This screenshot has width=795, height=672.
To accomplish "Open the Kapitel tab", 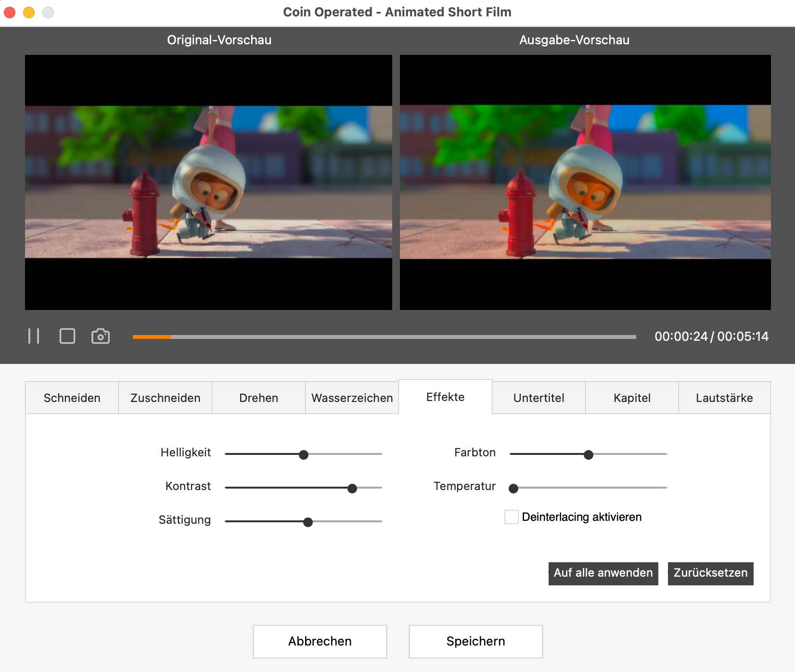I will (x=632, y=398).
